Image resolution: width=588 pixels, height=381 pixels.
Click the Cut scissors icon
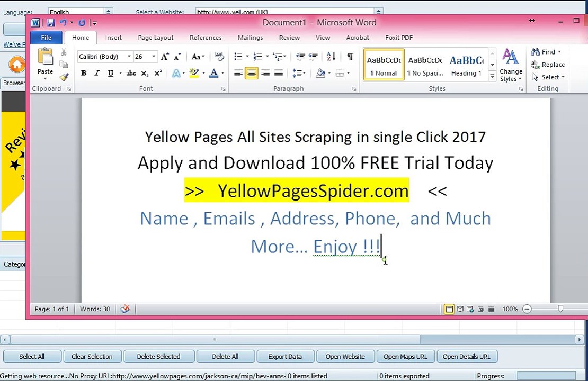point(64,52)
